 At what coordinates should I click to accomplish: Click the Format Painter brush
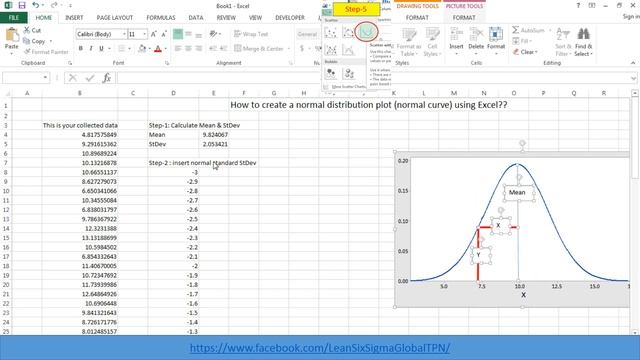pyautogui.click(x=27, y=52)
